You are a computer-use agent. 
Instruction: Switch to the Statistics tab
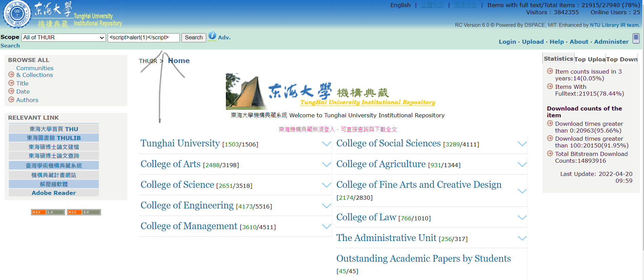pyautogui.click(x=558, y=59)
